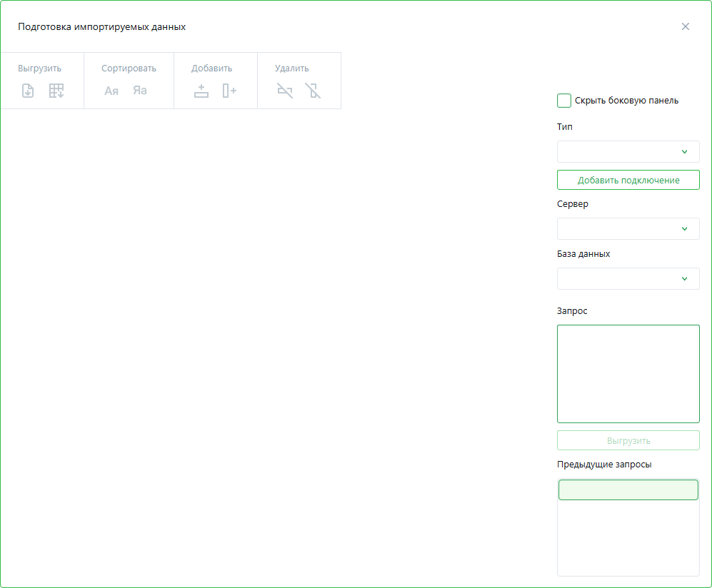Image resolution: width=712 pixels, height=588 pixels.
Task: Focus the Запрос query text area
Action: tap(628, 374)
